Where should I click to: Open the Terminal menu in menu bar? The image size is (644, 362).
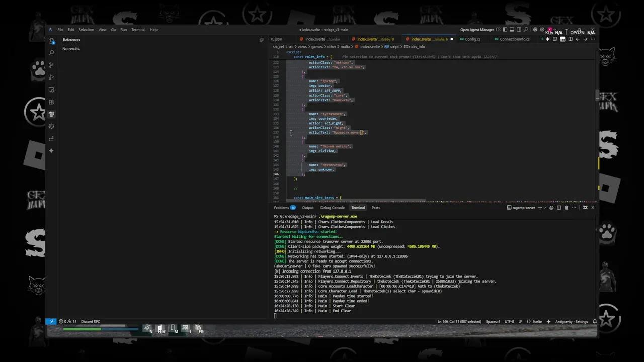[138, 30]
